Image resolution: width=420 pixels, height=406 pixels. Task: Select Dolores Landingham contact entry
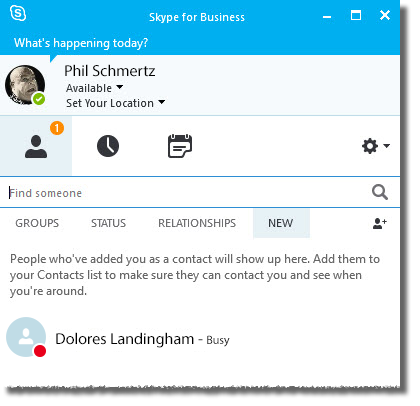tap(200, 337)
